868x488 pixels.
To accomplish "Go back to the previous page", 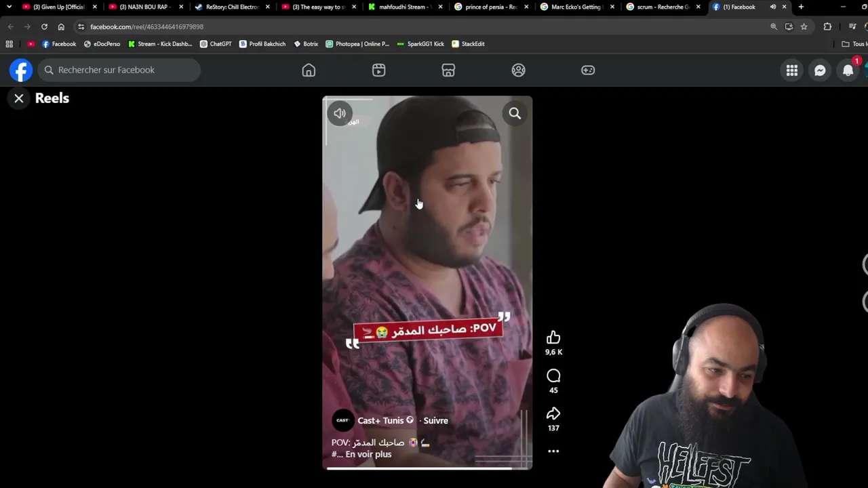I will coord(11,26).
